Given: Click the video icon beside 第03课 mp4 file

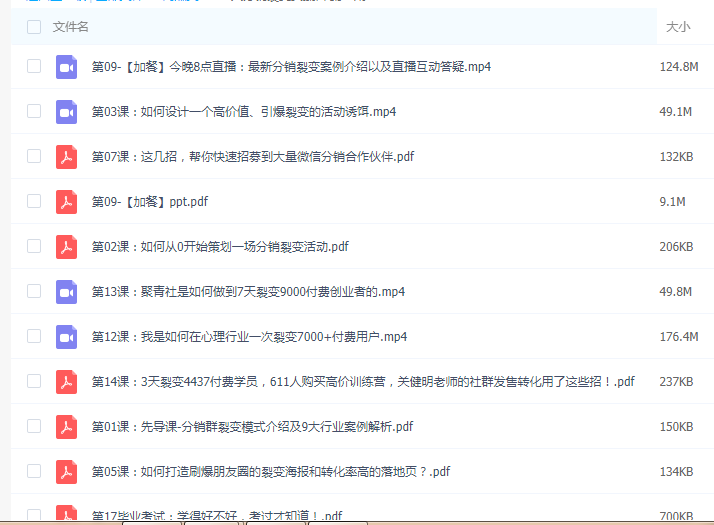Looking at the screenshot, I should (66, 112).
